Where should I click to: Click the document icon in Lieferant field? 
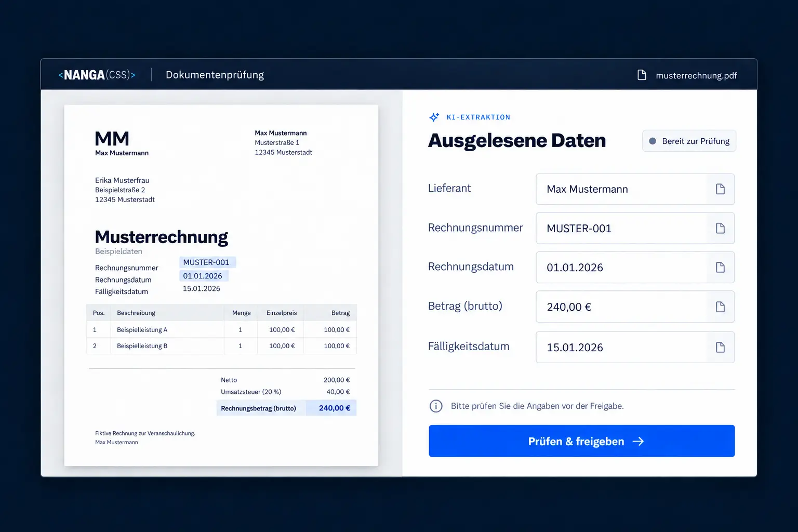(x=720, y=189)
